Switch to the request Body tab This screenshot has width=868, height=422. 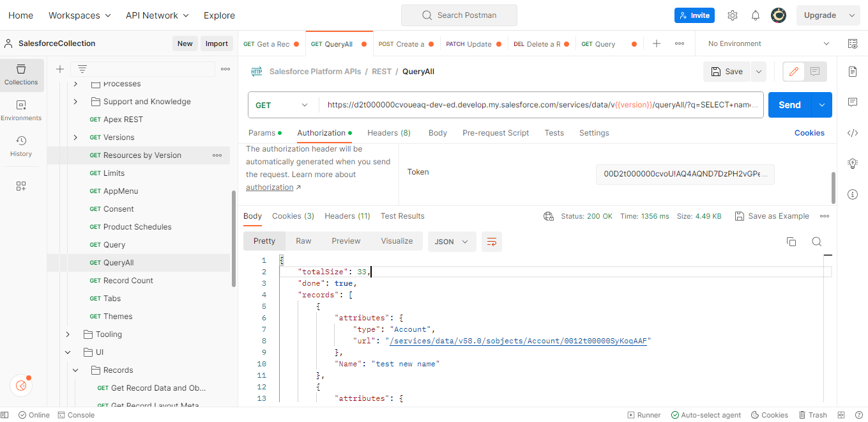438,133
